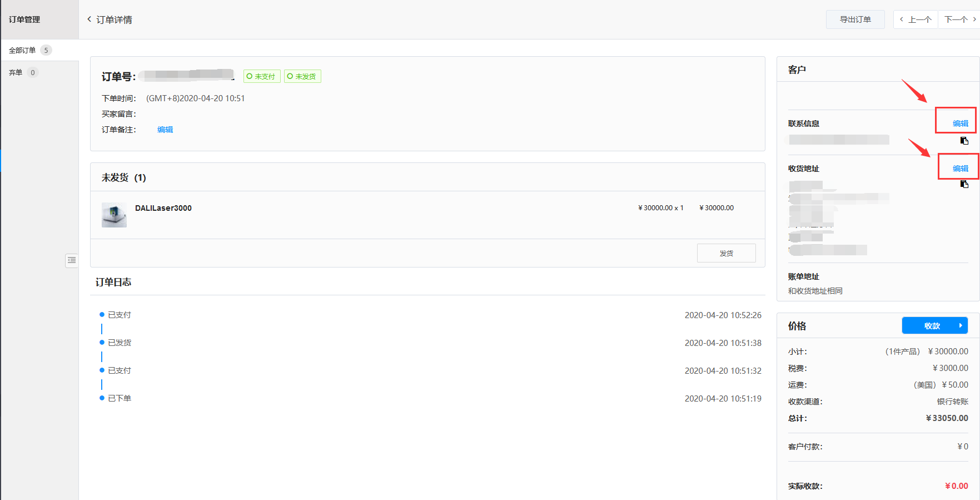Edit the order note via 订单备注 编辑 link
This screenshot has width=980, height=500.
[165, 130]
